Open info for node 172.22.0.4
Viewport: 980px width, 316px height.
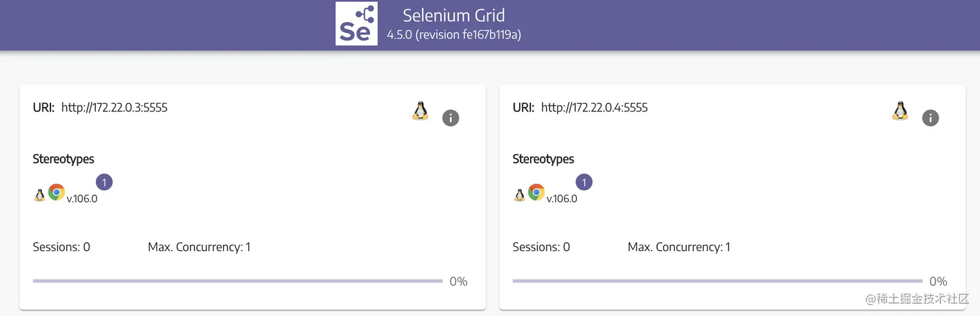click(x=930, y=118)
